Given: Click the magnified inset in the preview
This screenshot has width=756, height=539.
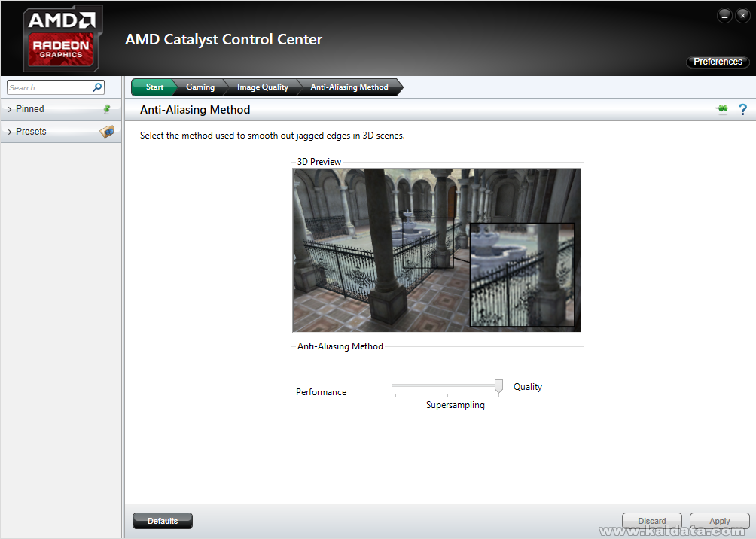Looking at the screenshot, I should click(522, 275).
